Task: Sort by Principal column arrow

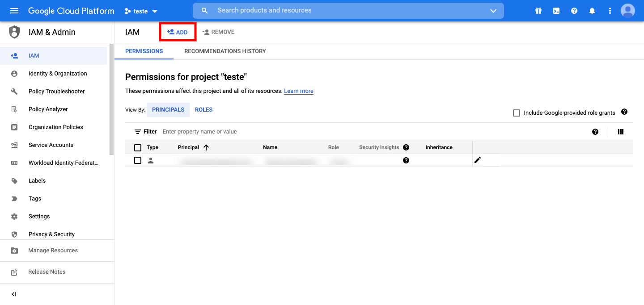Action: pyautogui.click(x=206, y=147)
